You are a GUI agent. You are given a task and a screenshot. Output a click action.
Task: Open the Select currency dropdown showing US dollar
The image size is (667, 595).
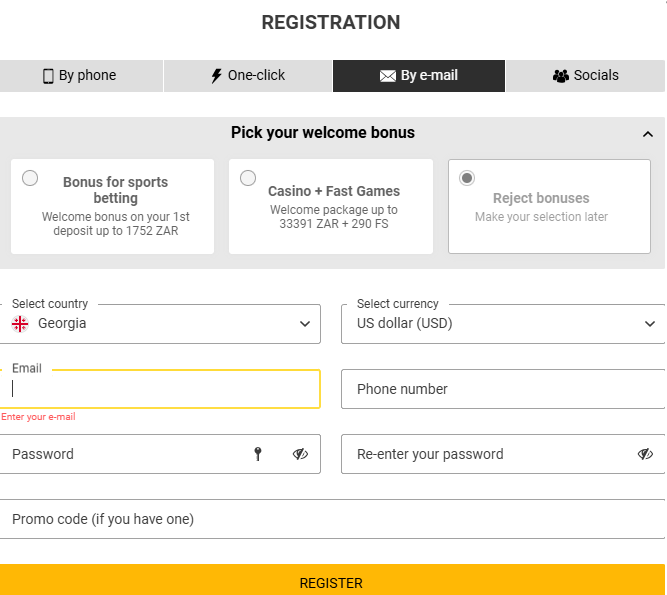(x=503, y=324)
